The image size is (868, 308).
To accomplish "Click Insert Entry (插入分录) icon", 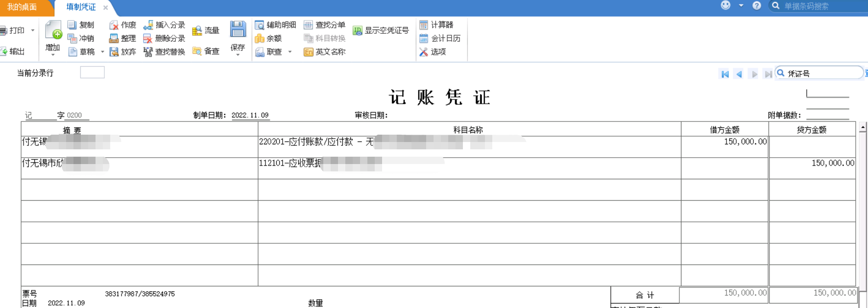I will pyautogui.click(x=148, y=24).
